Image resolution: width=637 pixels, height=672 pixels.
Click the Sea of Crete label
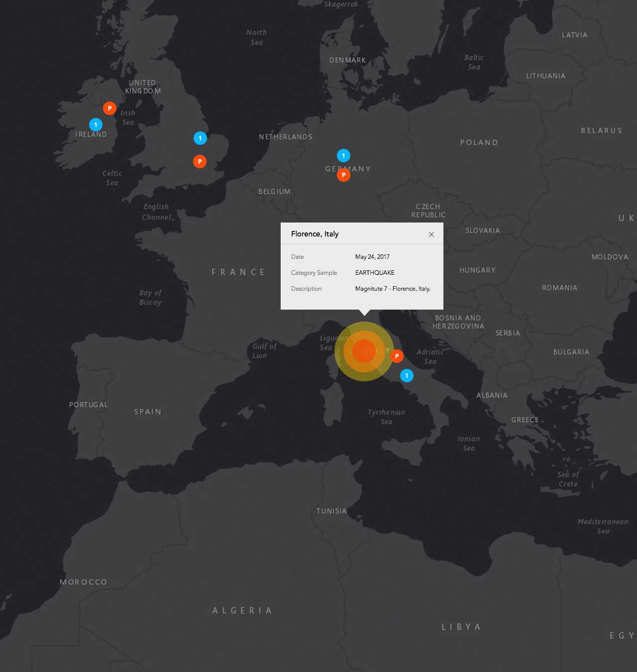(568, 479)
